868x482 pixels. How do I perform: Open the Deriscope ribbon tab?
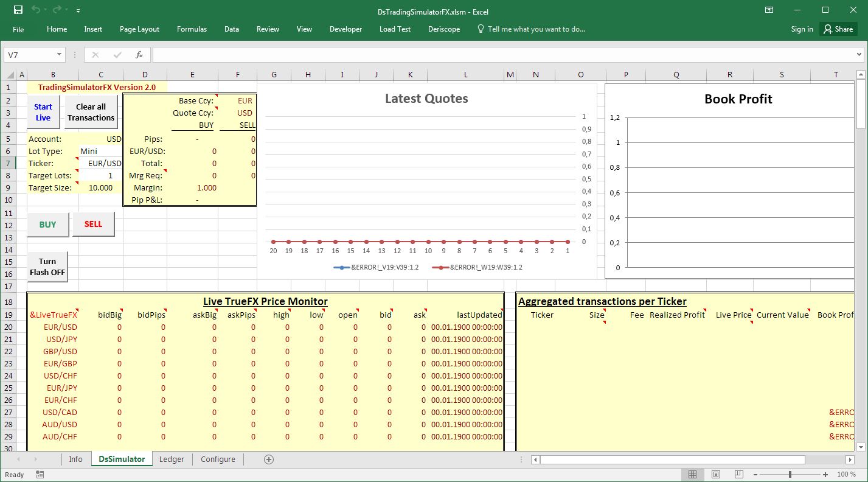pos(443,29)
